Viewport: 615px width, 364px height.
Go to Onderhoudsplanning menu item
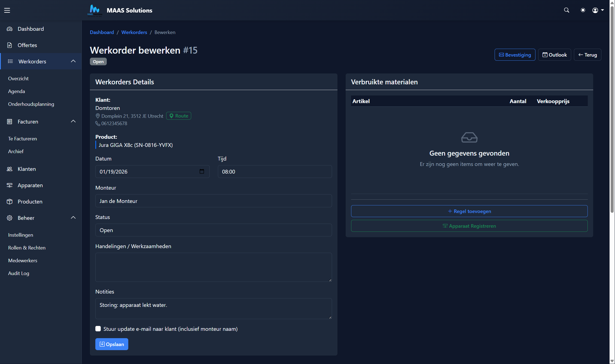point(31,104)
